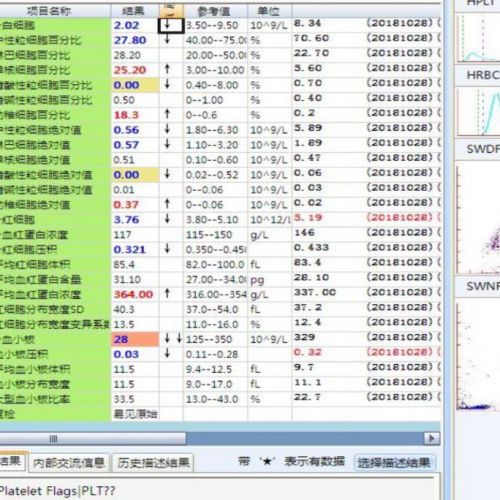Open the SWNF scatter plot
This screenshot has width=500, height=500.
(478, 356)
